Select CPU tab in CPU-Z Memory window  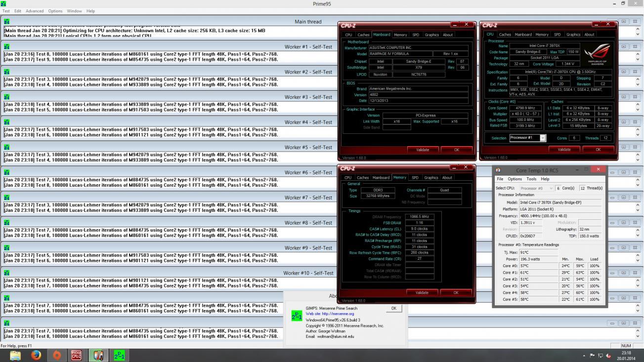tap(348, 177)
